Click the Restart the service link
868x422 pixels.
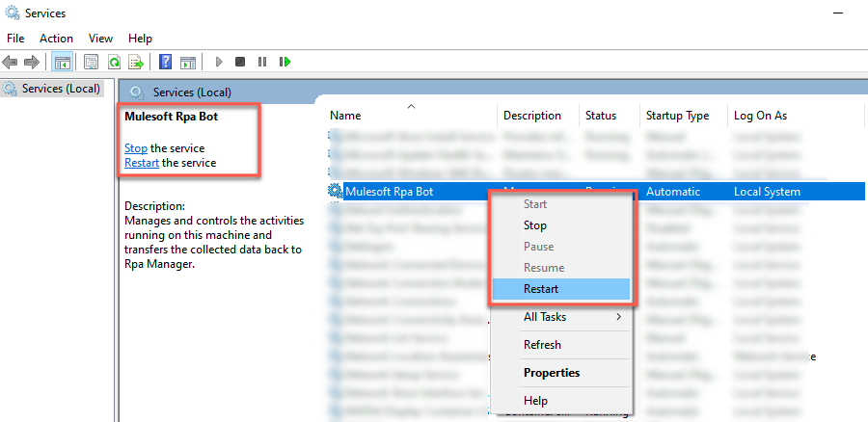tap(141, 163)
